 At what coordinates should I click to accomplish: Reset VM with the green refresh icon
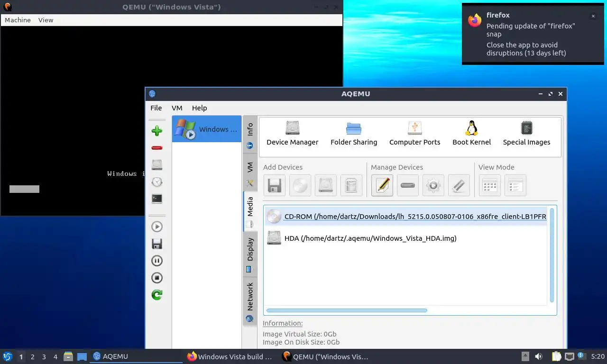157,295
